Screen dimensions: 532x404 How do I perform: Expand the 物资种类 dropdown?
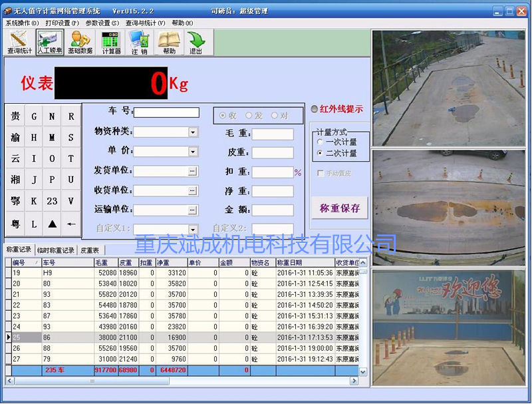tap(193, 132)
